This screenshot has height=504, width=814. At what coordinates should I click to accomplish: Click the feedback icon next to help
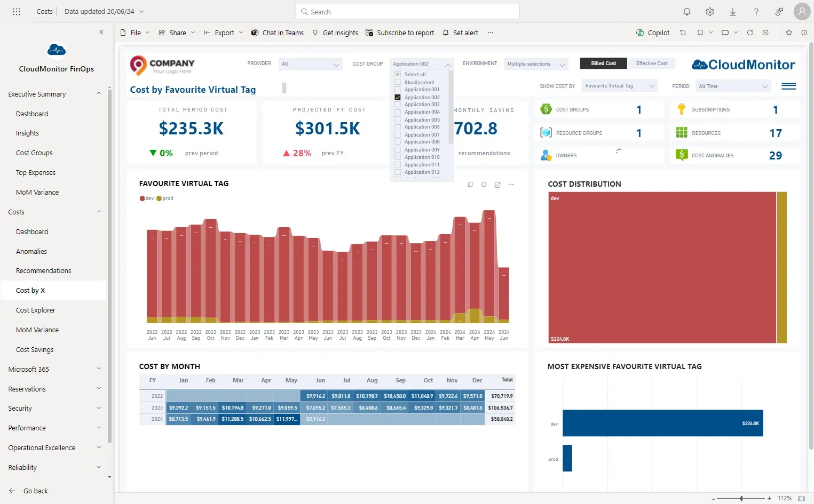pyautogui.click(x=779, y=12)
